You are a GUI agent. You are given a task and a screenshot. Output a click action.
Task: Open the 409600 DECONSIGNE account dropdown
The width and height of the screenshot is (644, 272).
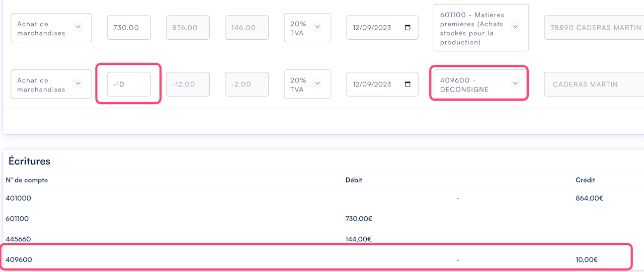(x=515, y=84)
